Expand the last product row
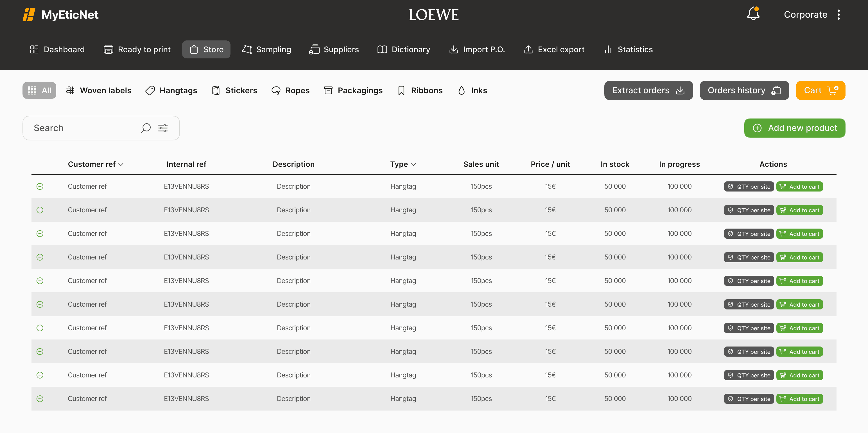This screenshot has height=433, width=868. (x=40, y=399)
